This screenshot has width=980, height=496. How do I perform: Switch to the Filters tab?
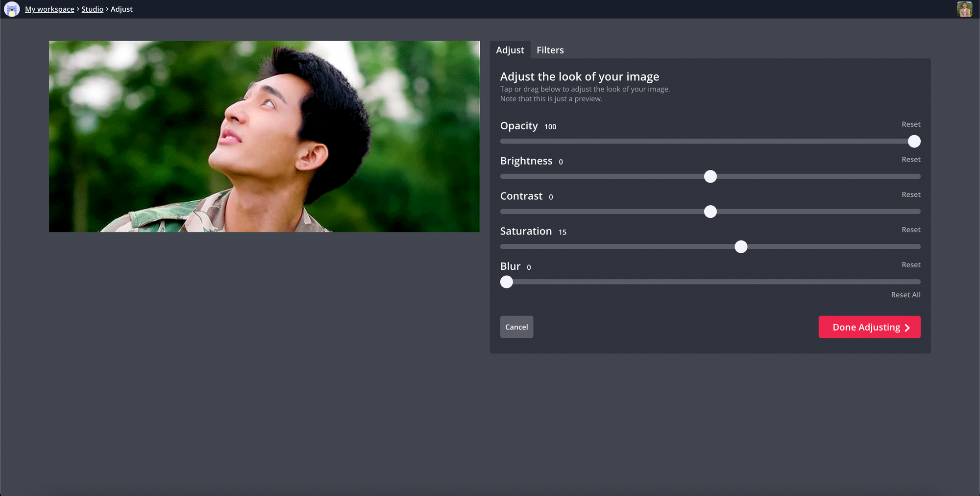click(x=550, y=50)
